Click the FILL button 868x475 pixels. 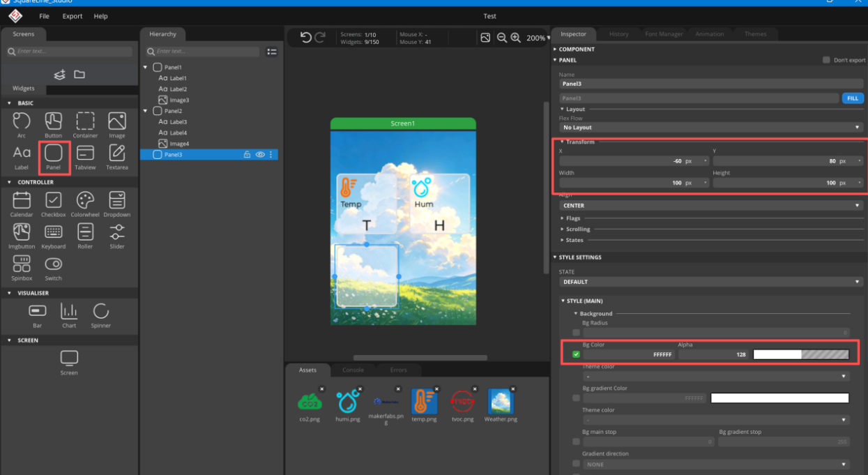pyautogui.click(x=853, y=98)
